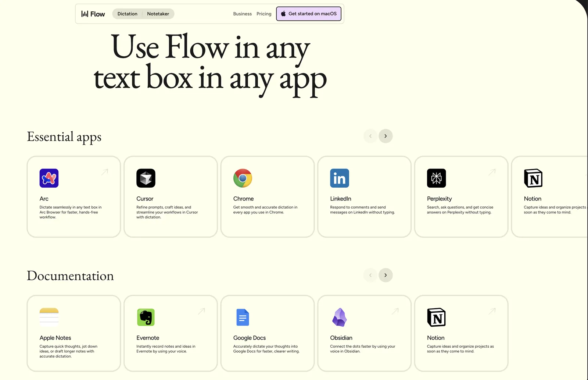Image resolution: width=588 pixels, height=380 pixels.
Task: Select the LinkedIn card title
Action: [341, 199]
